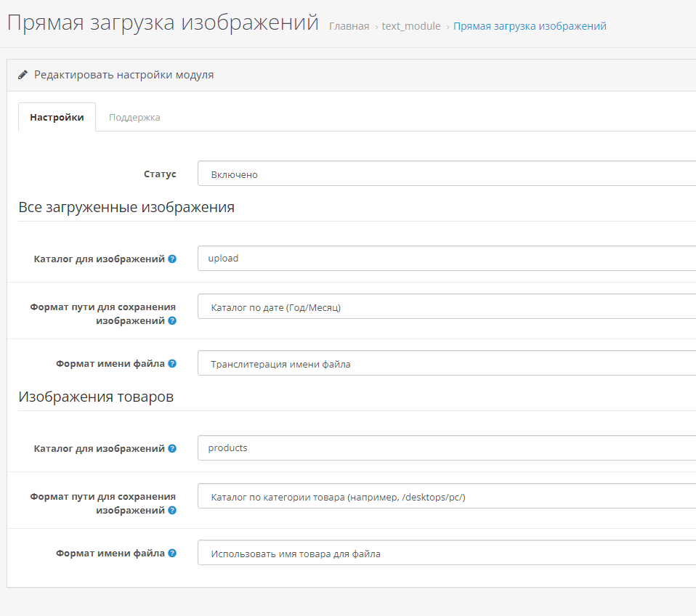Click help icon for Формат имени файла under Изображения товаров
Image resolution: width=696 pixels, height=616 pixels.
point(172,554)
